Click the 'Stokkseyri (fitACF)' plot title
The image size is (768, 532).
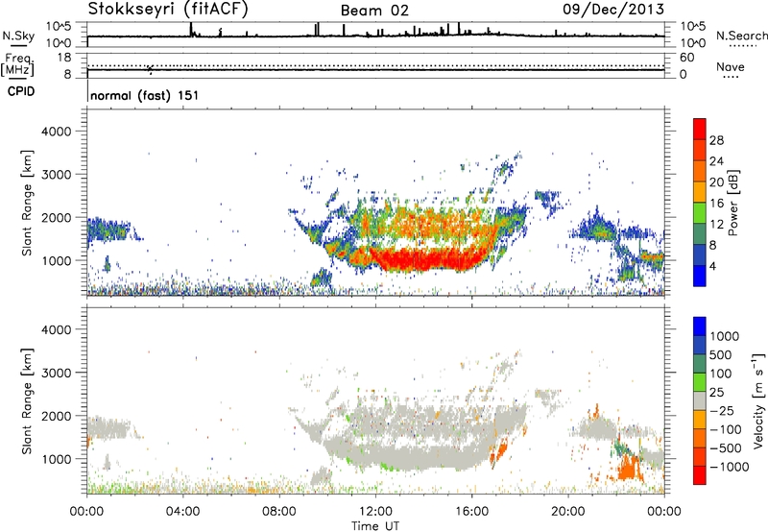click(168, 9)
